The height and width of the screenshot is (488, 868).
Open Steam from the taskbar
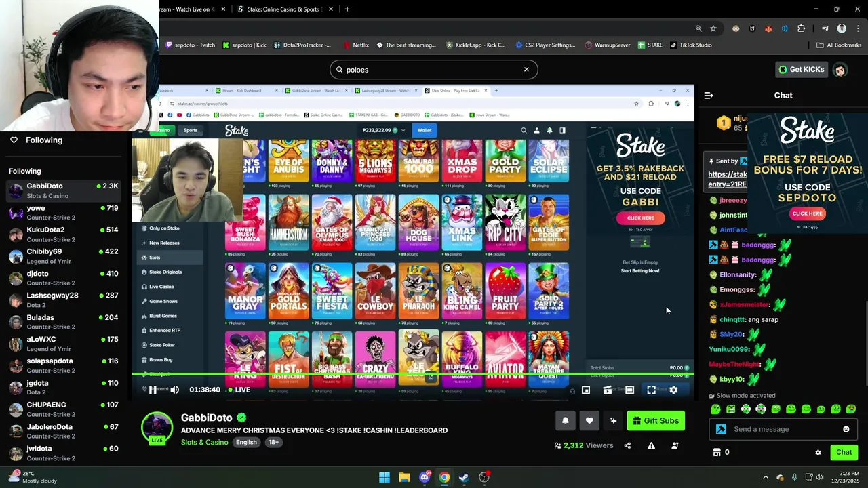464,477
